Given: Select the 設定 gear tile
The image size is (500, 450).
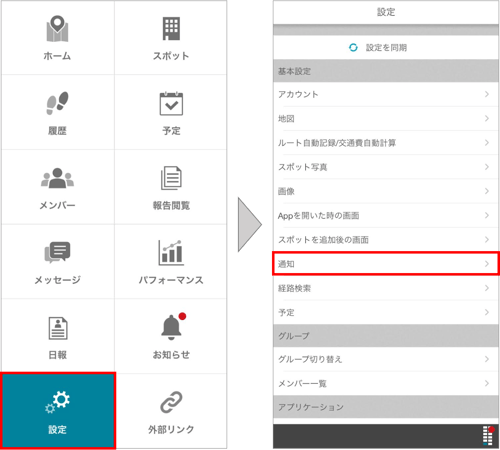Looking at the screenshot, I should [x=58, y=411].
